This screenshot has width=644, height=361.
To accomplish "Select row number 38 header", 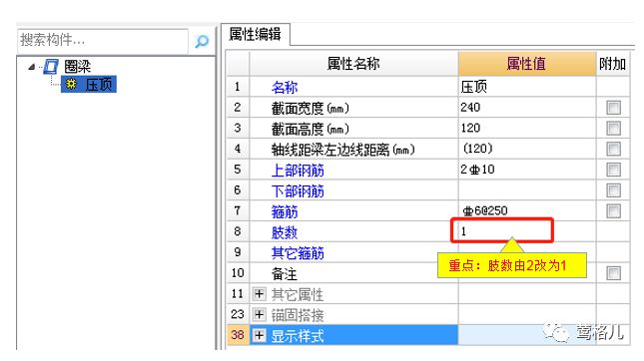I will click(238, 335).
